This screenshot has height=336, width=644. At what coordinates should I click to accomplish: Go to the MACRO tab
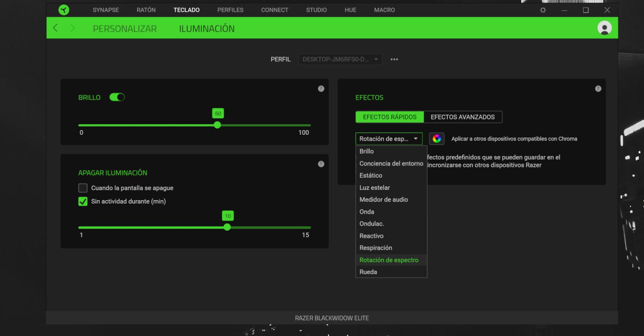pyautogui.click(x=384, y=10)
